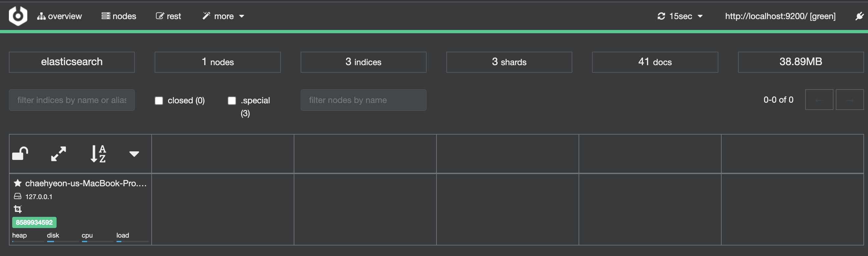Click the 127.0.0.1 address text
Viewport: 868px width, 256px height.
39,197
